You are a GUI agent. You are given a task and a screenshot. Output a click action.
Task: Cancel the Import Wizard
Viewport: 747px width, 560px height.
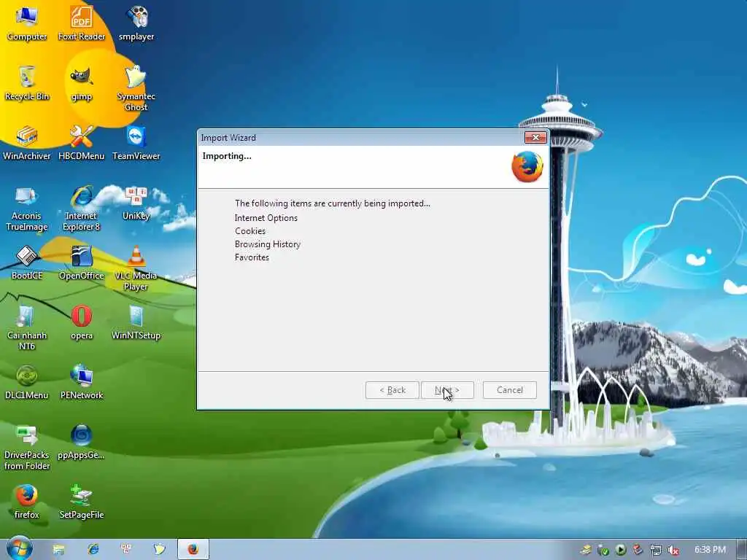pos(510,390)
